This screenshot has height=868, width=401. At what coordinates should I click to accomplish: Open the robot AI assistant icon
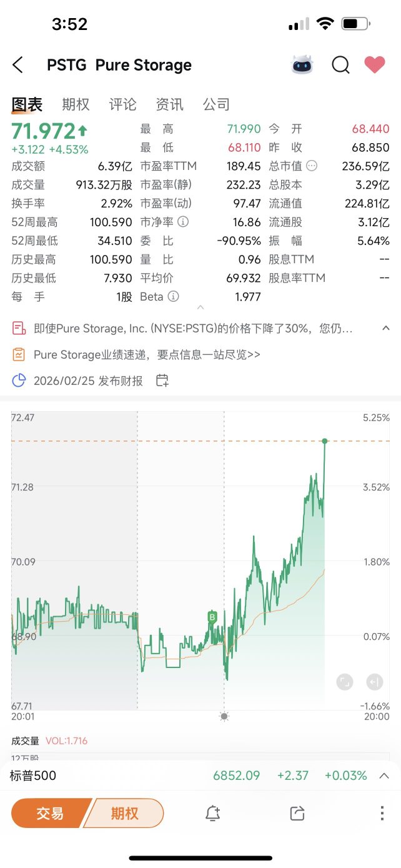tap(303, 64)
